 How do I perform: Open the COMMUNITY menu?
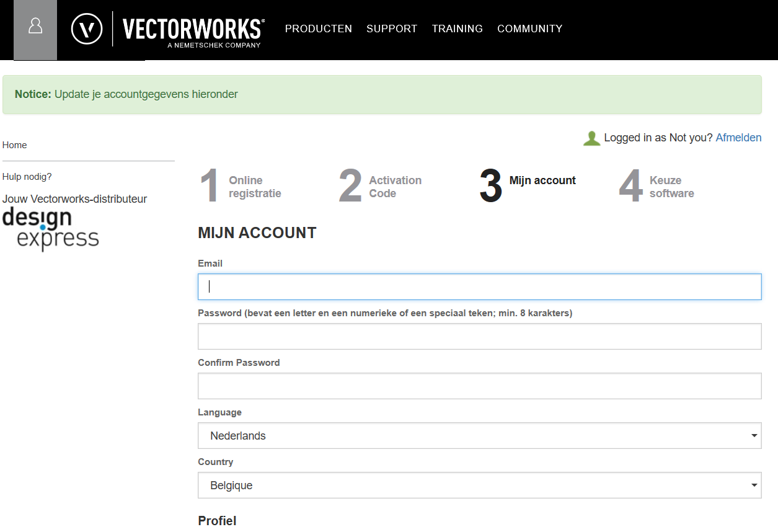tap(529, 29)
